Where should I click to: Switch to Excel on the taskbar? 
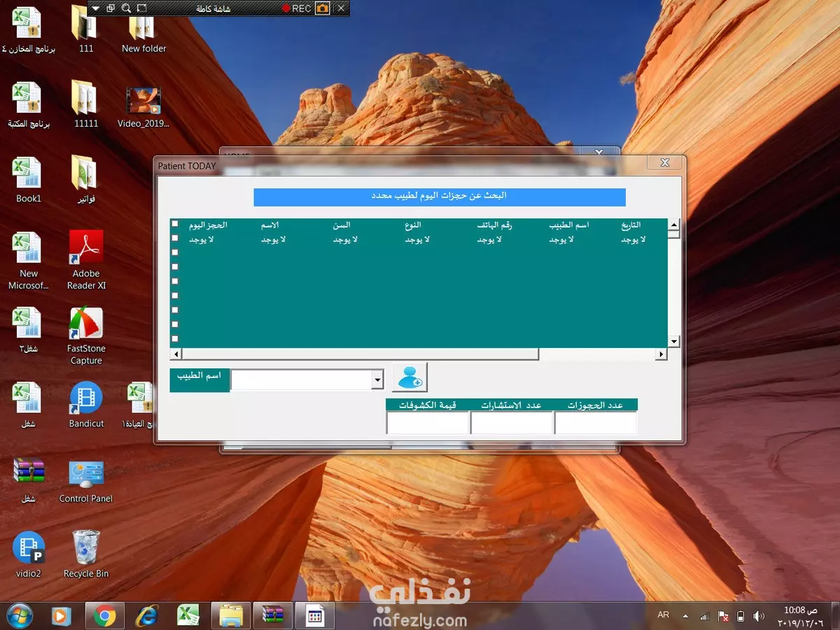pyautogui.click(x=188, y=615)
